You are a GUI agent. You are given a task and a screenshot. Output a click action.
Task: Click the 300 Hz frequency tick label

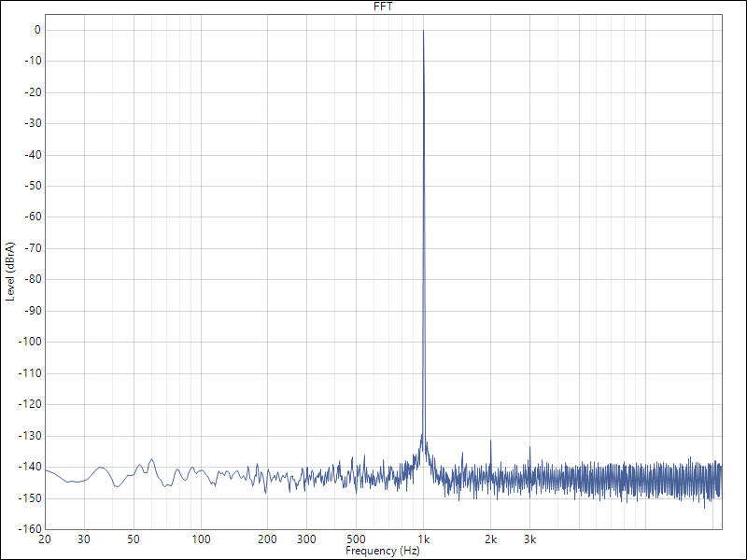(x=306, y=539)
